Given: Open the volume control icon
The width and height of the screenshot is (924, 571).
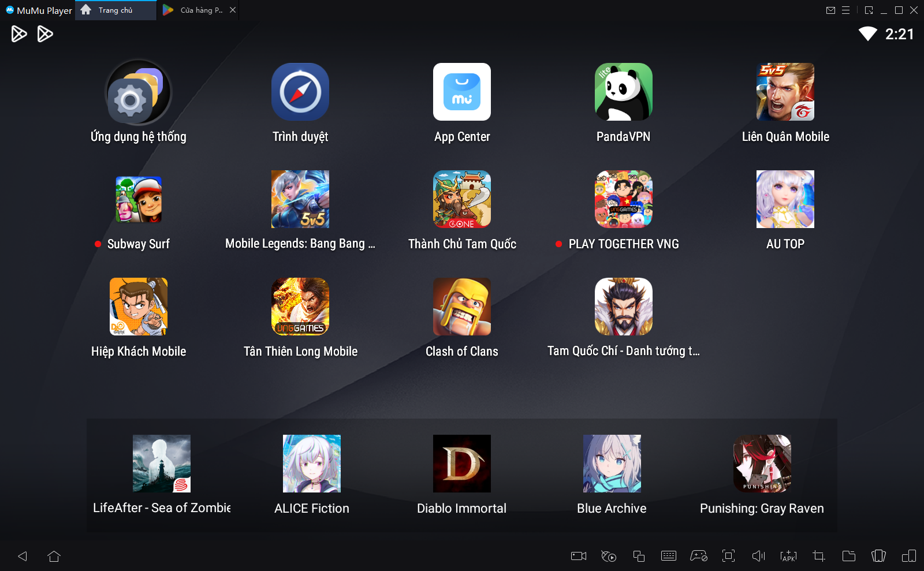Looking at the screenshot, I should 758,556.
